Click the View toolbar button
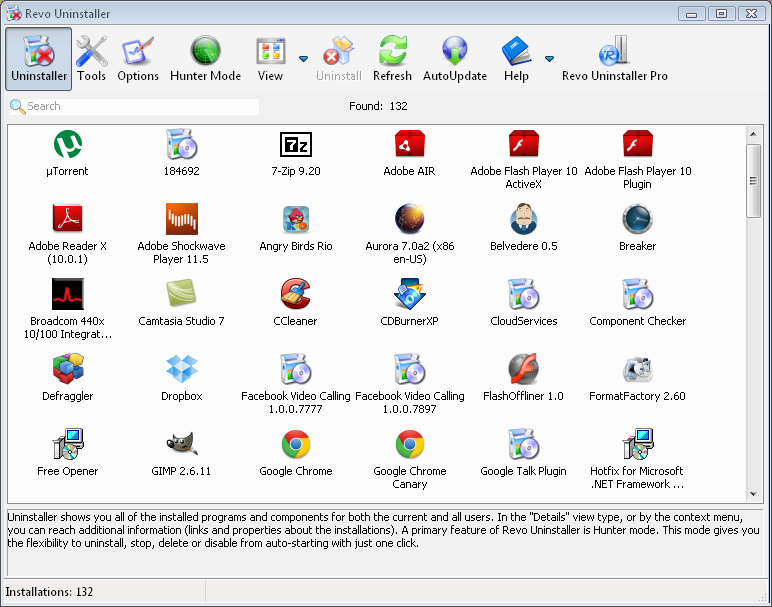 [x=270, y=59]
